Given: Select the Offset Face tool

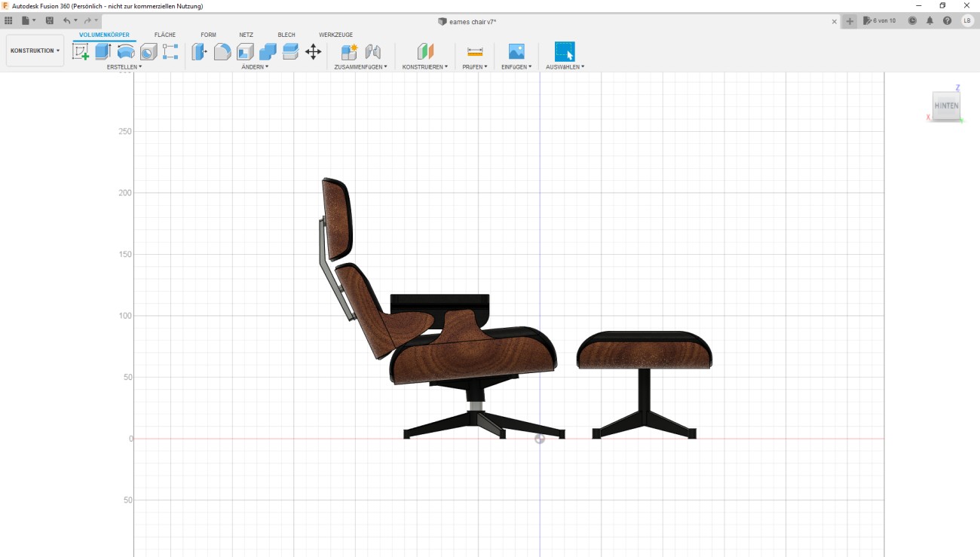Looking at the screenshot, I should (290, 51).
